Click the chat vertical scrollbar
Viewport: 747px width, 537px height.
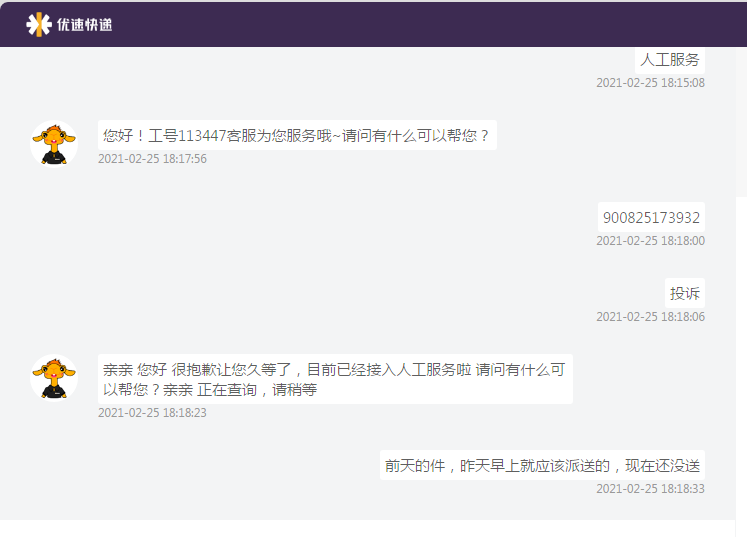[x=741, y=122]
